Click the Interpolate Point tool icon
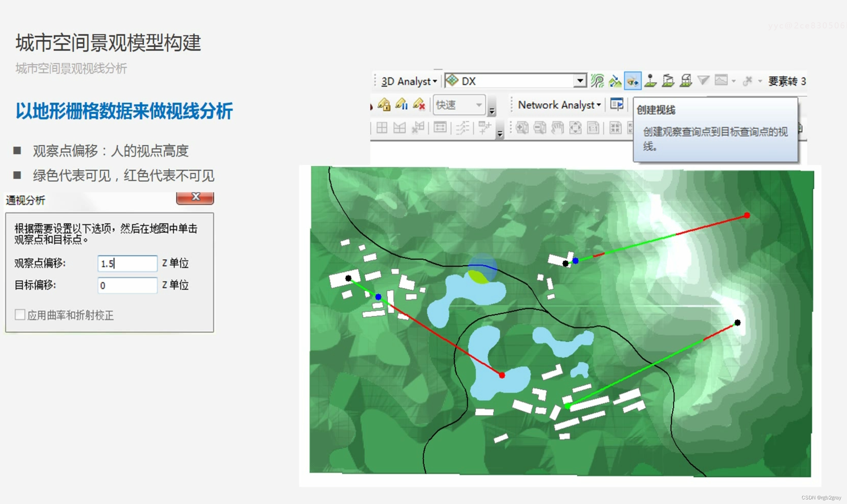847x504 pixels. (650, 81)
